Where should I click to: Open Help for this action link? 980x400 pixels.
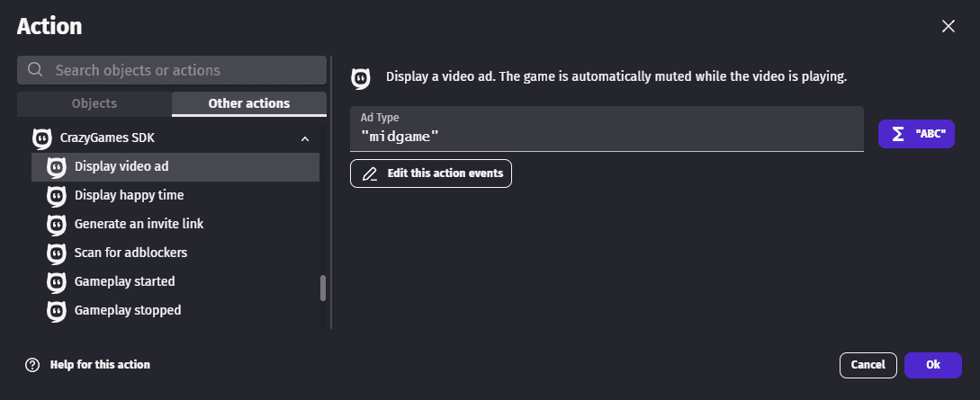click(x=100, y=365)
